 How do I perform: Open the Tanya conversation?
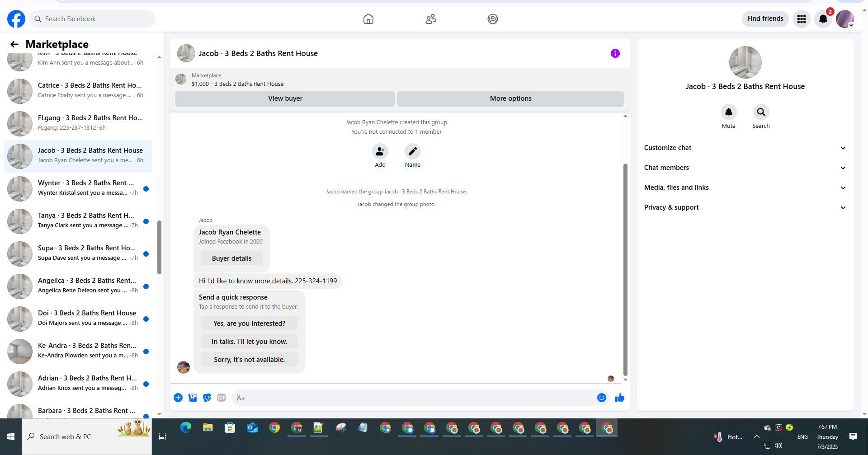click(78, 221)
